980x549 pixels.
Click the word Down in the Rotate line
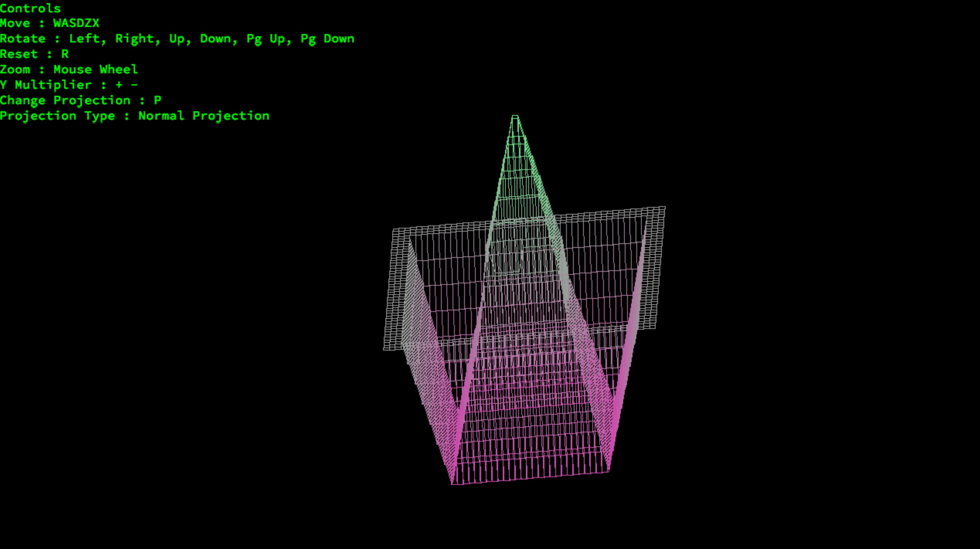point(215,39)
